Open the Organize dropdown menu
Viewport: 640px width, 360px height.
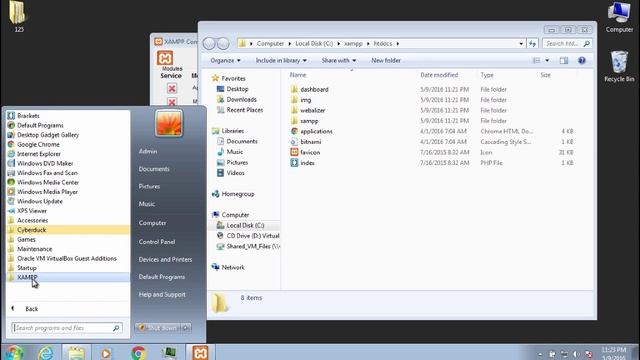tap(225, 60)
